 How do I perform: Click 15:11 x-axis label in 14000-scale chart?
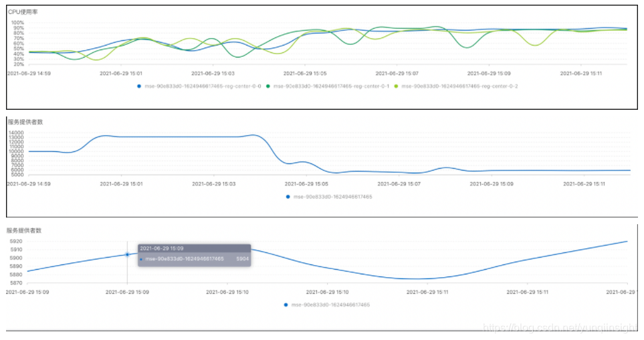(x=584, y=184)
